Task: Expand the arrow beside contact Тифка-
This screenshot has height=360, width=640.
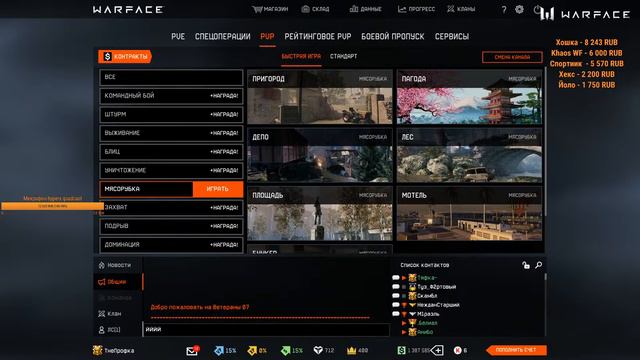Action: (x=404, y=278)
